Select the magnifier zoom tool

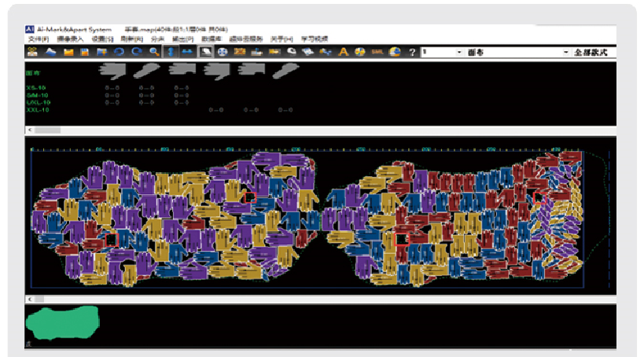click(154, 52)
